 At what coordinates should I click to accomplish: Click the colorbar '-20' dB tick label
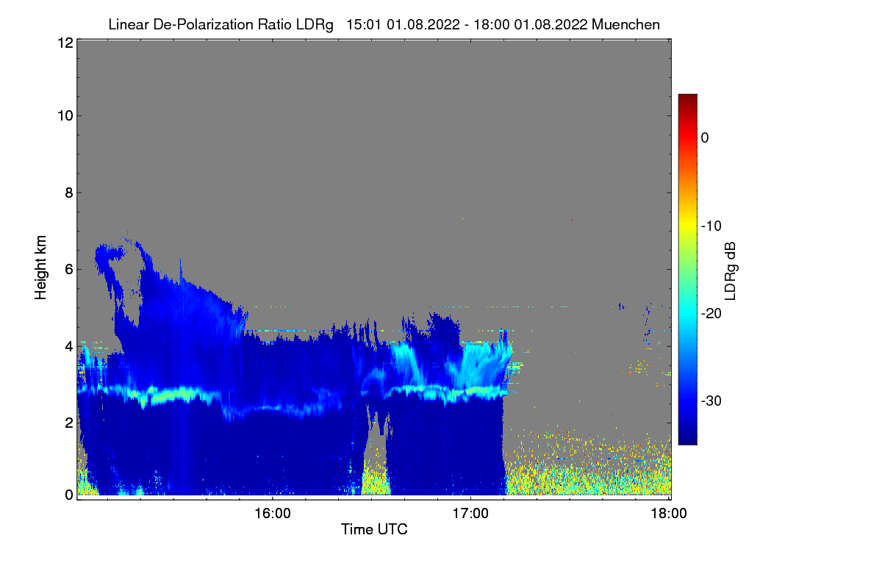pyautogui.click(x=711, y=313)
